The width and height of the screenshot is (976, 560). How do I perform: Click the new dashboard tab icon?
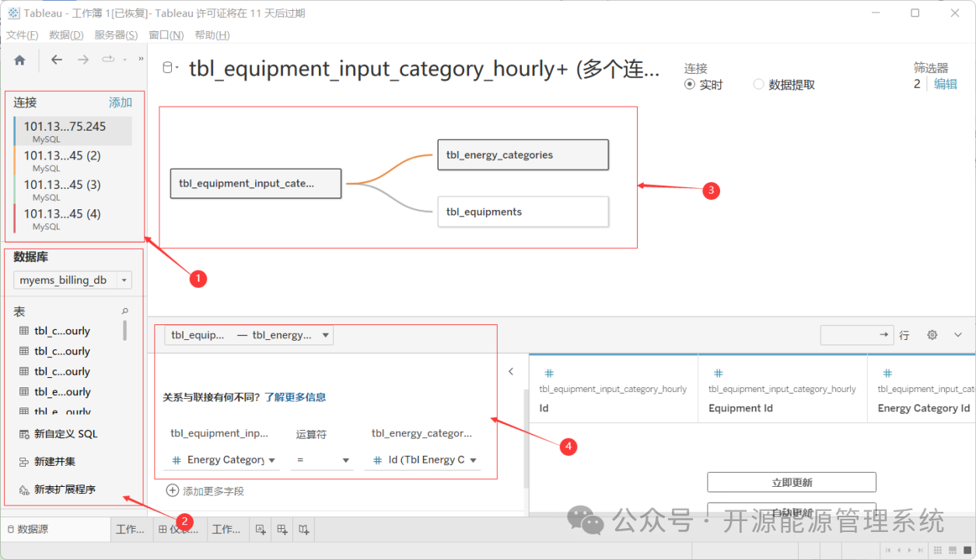(283, 530)
